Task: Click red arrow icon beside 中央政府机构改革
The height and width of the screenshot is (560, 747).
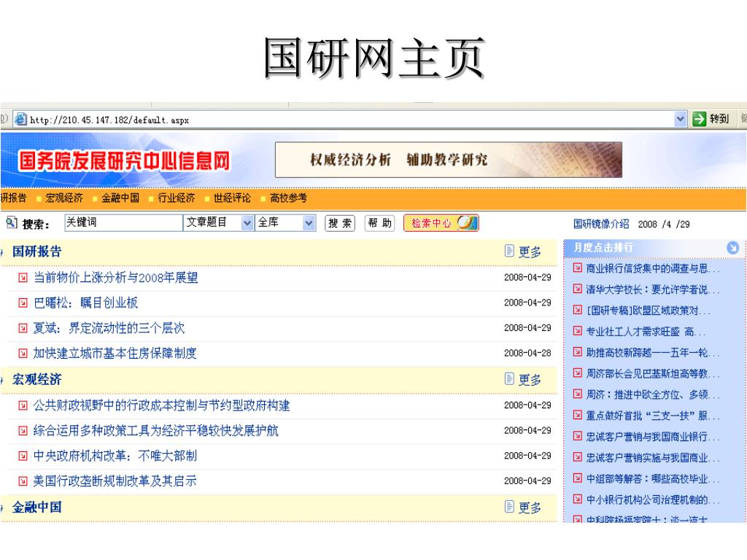Action: (23, 456)
